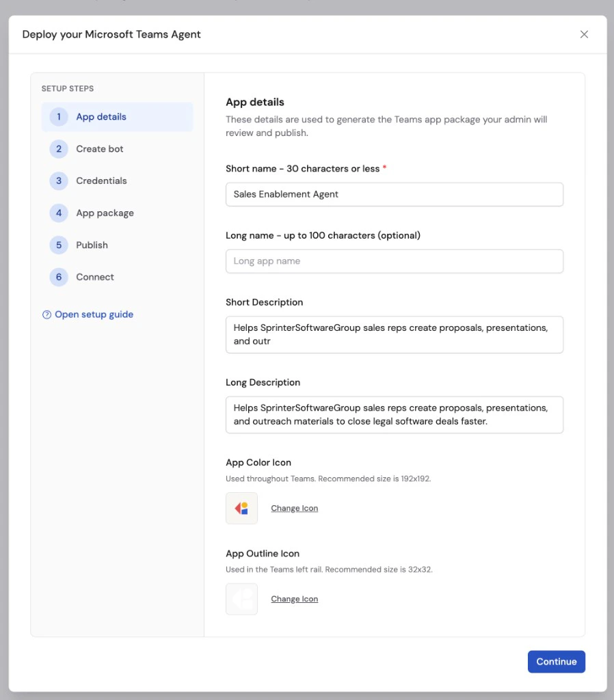This screenshot has height=700, width=614.
Task: Click step number 6 circle badge
Action: (59, 278)
